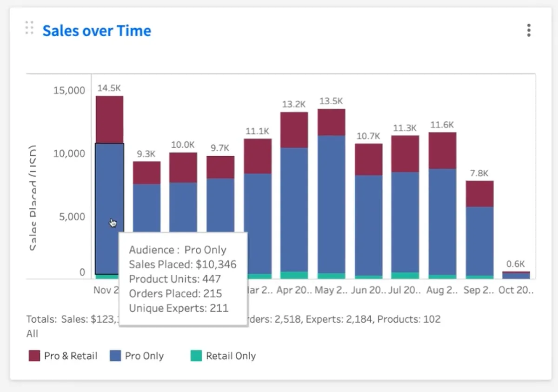Click the Pro & Retail segment of 11.1K bar

258,156
